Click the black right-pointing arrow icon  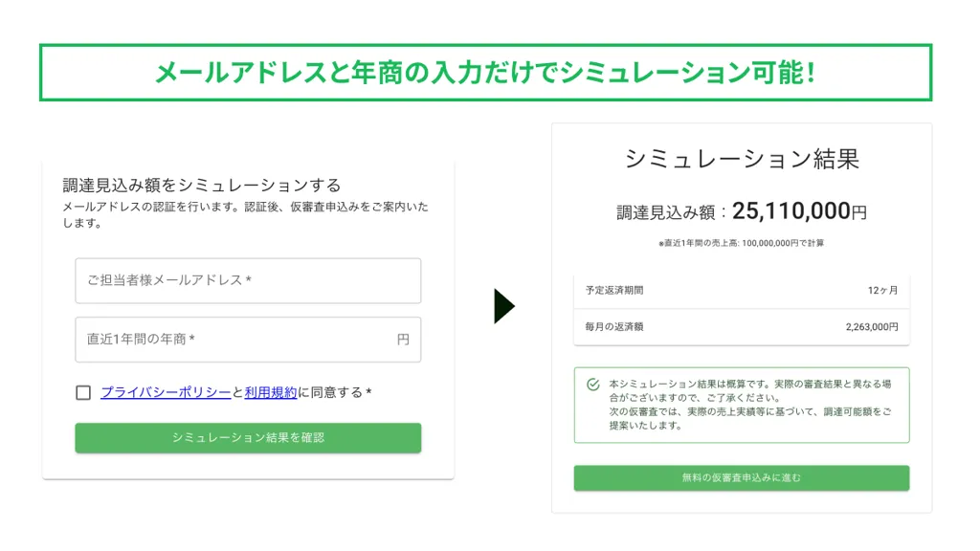pos(504,306)
